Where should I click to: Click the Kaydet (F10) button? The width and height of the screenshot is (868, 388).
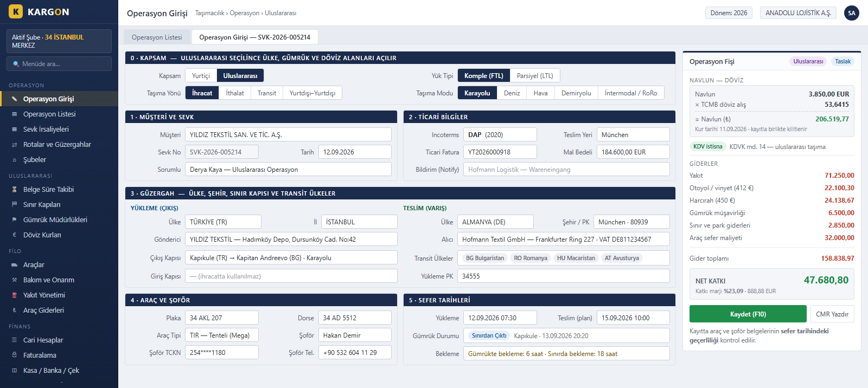click(x=748, y=314)
